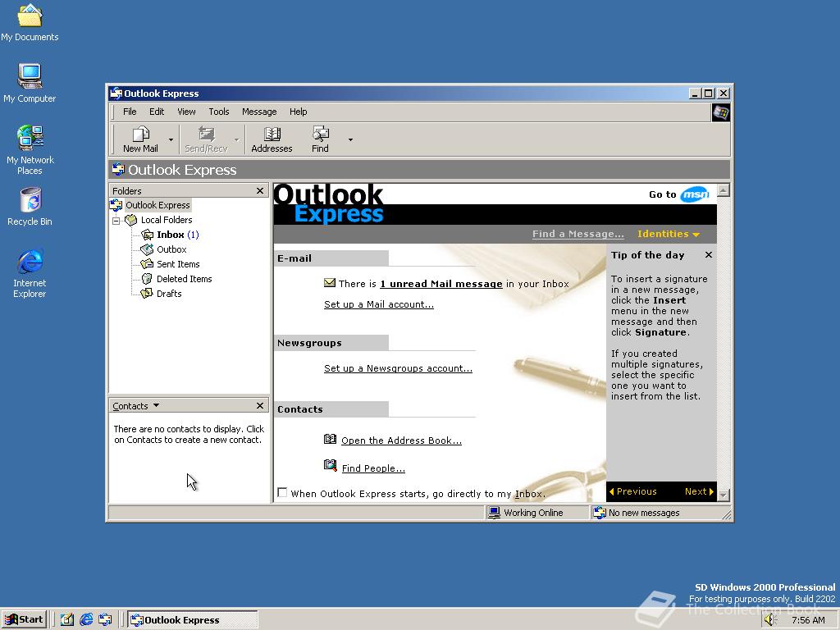Open the Contacts pane dropdown
Viewport: 840px width, 630px height.
tap(156, 405)
